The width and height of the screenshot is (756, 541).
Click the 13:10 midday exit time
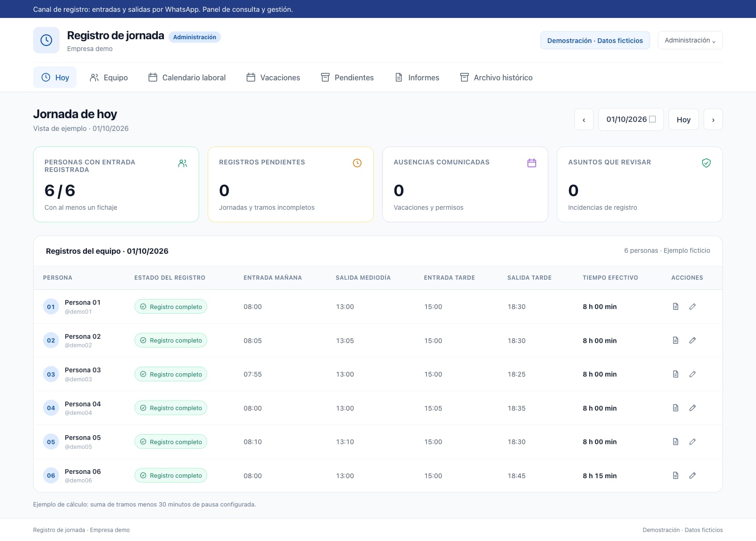pyautogui.click(x=345, y=442)
